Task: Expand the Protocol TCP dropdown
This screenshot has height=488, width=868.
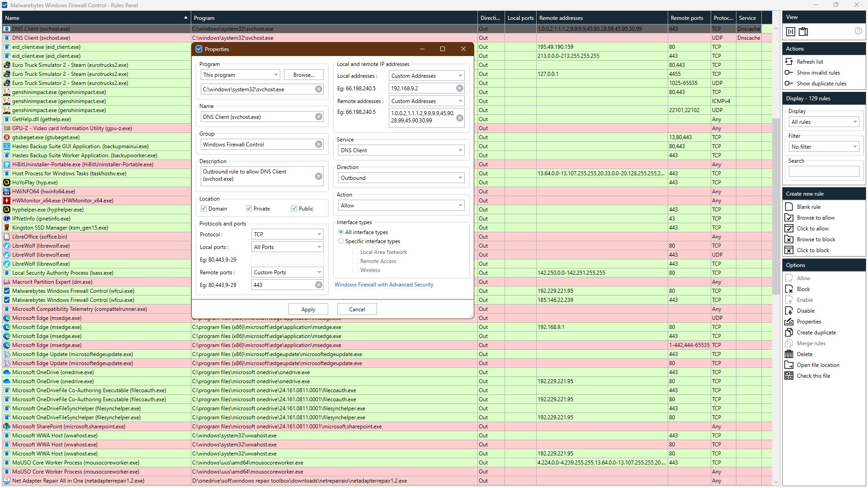Action: point(287,234)
